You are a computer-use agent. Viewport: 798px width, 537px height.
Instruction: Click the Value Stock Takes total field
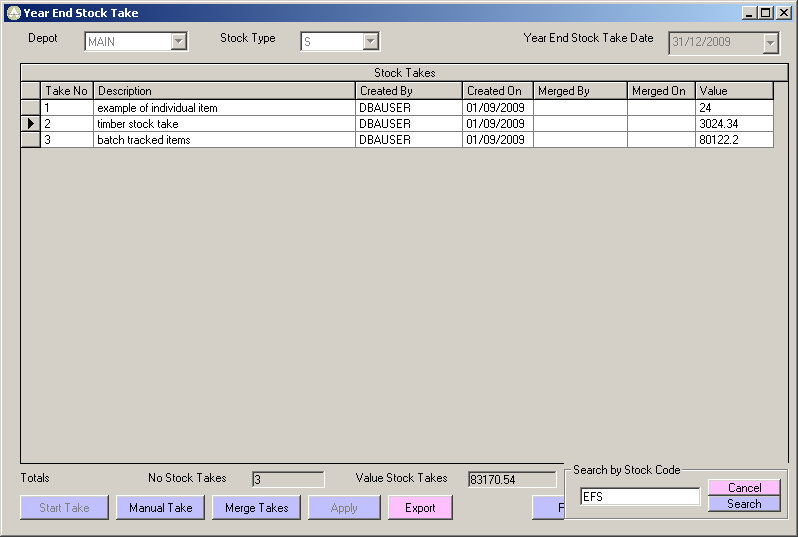(512, 479)
